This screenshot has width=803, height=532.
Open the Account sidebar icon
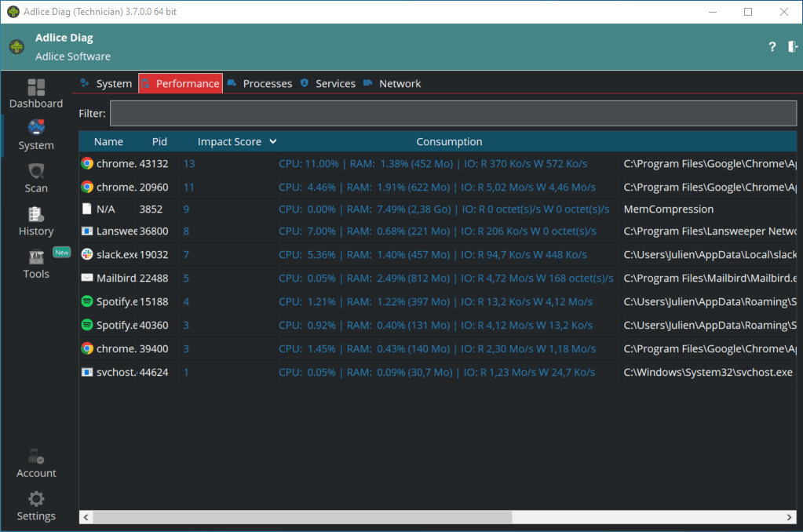[x=36, y=457]
